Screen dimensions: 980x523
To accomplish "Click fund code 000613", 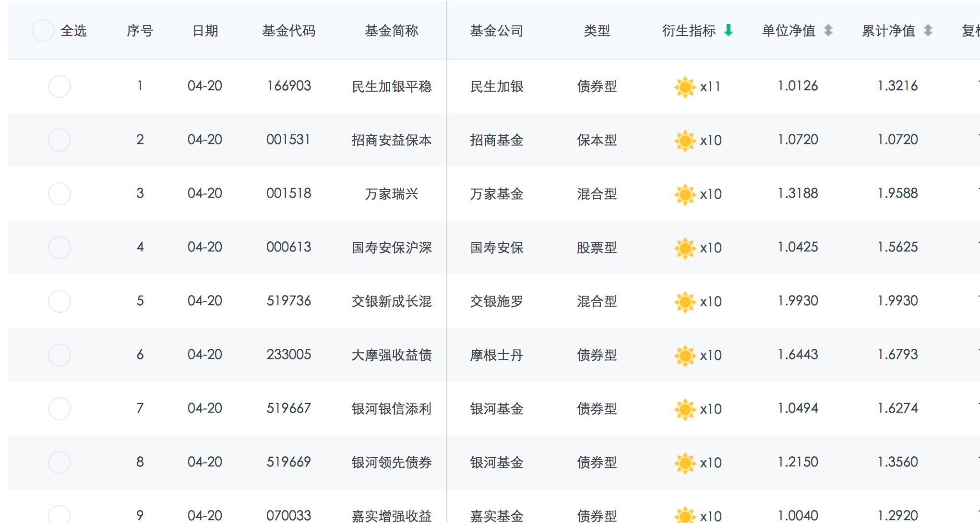I will (x=289, y=247).
